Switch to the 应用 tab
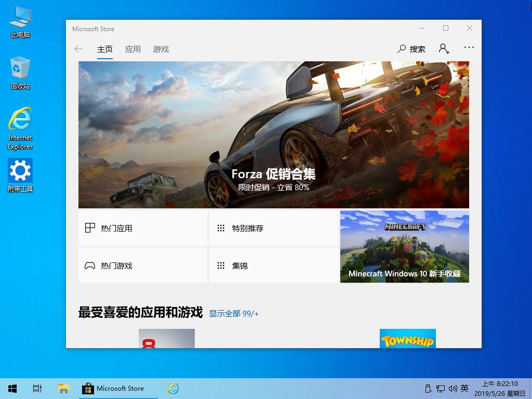The image size is (532, 399). (x=132, y=49)
